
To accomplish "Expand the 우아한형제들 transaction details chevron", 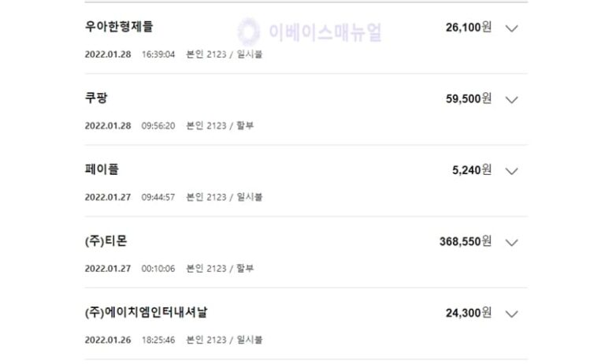I will click(511, 28).
